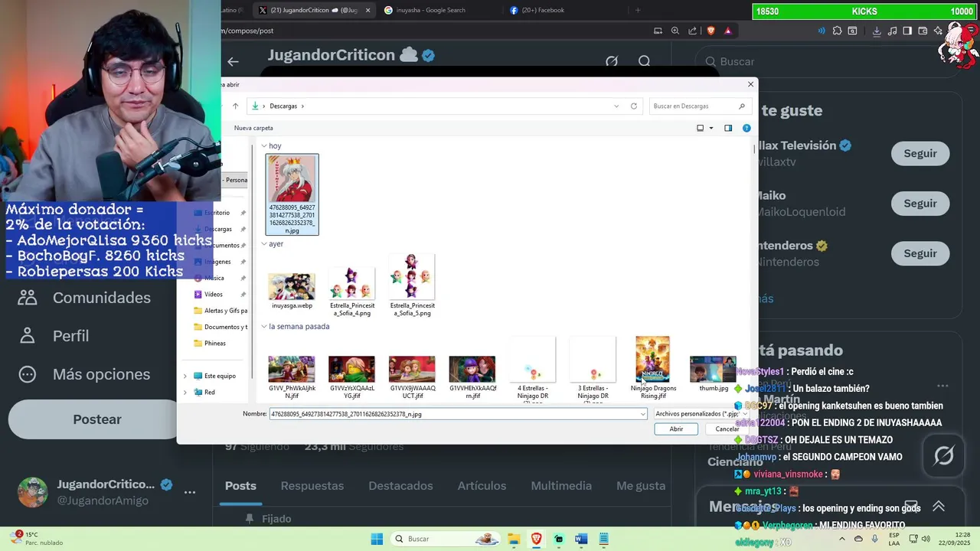Open the view options dropdown arrow
Viewport: 980px width, 551px height.
point(711,128)
